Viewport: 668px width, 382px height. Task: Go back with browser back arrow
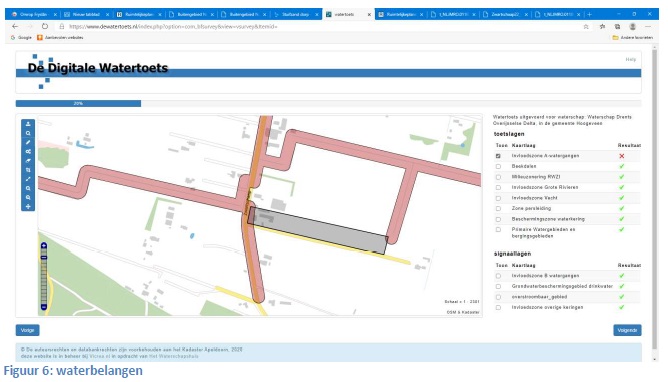[15, 26]
